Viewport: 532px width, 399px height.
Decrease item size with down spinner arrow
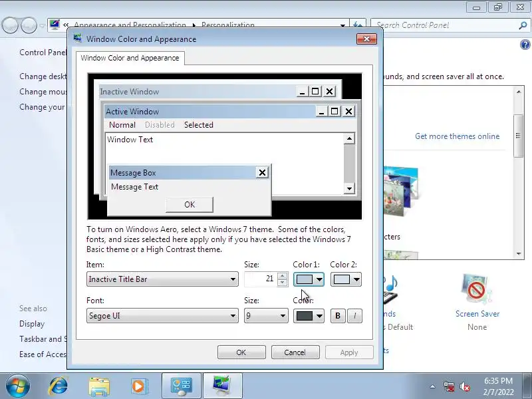pos(282,283)
